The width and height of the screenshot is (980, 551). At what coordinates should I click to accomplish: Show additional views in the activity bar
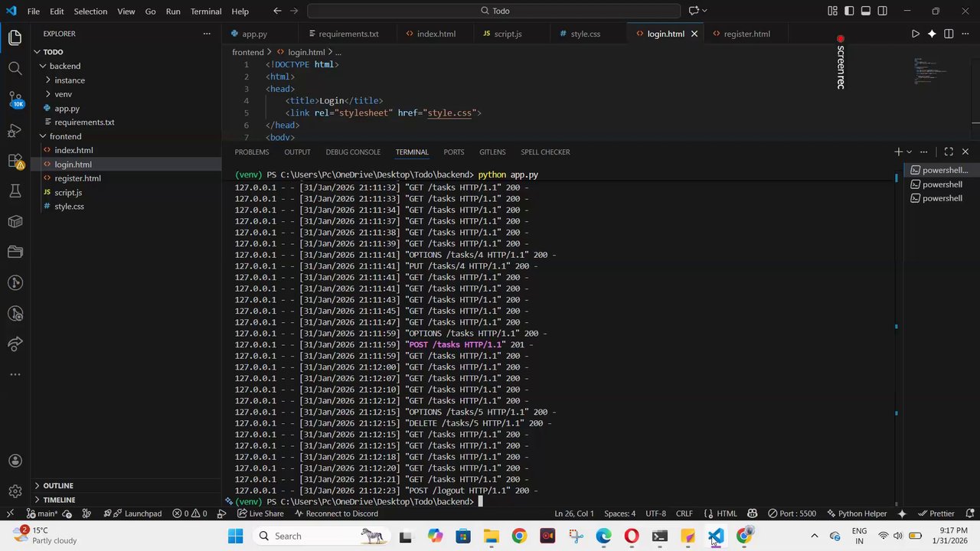[x=15, y=374]
